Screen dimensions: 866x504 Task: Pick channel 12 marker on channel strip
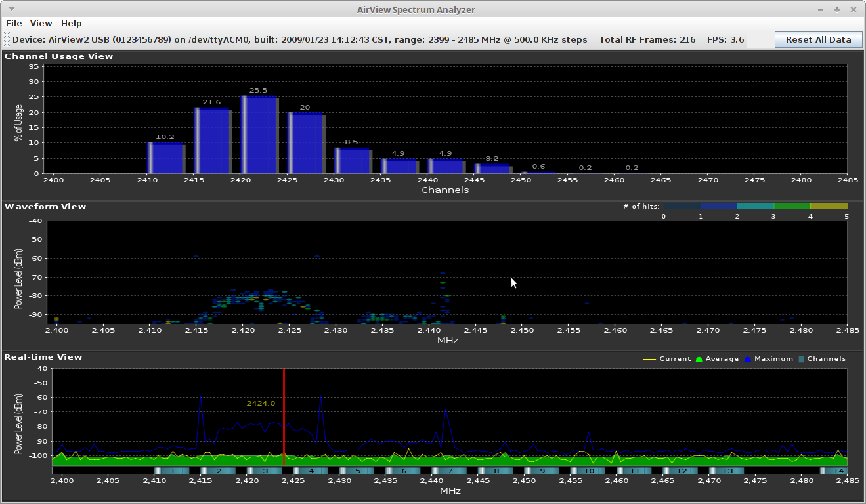click(x=681, y=471)
